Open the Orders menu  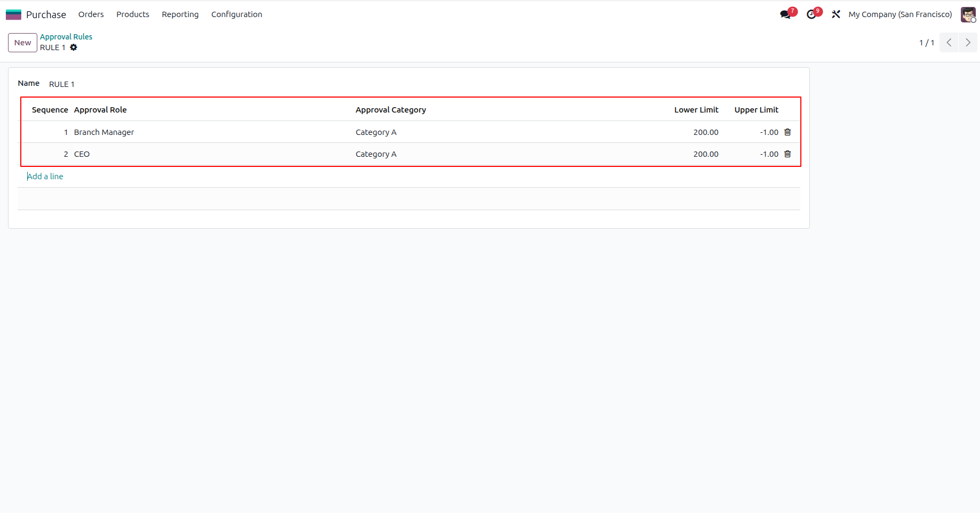(91, 14)
